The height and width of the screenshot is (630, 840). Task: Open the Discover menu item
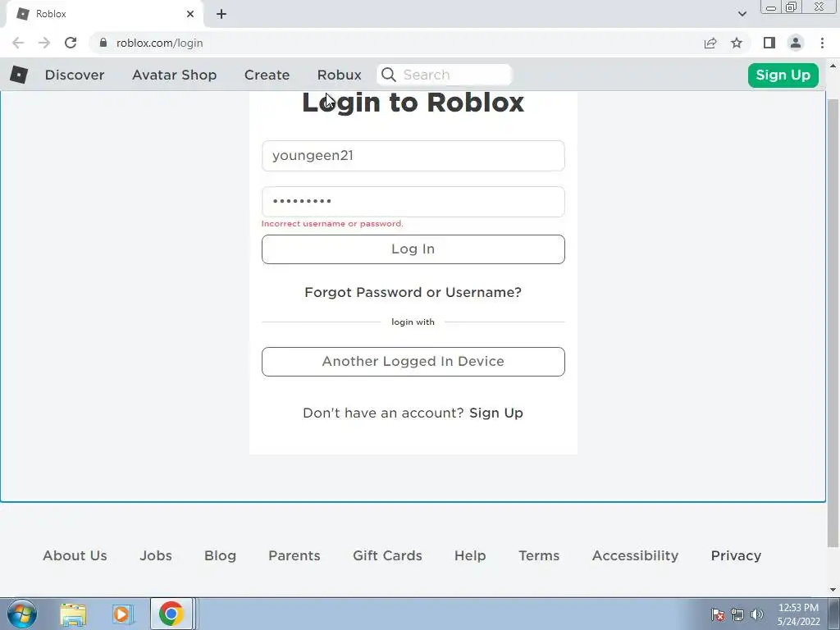(x=75, y=75)
